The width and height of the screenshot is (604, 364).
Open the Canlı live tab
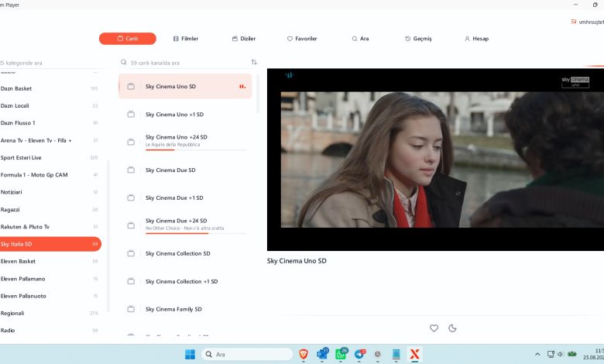click(x=128, y=39)
